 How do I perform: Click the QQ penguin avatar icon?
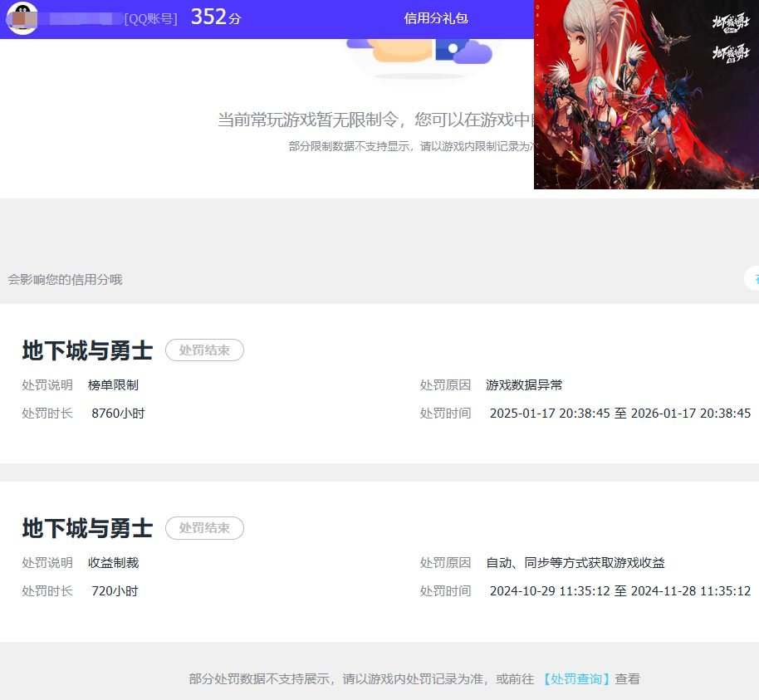pyautogui.click(x=22, y=17)
